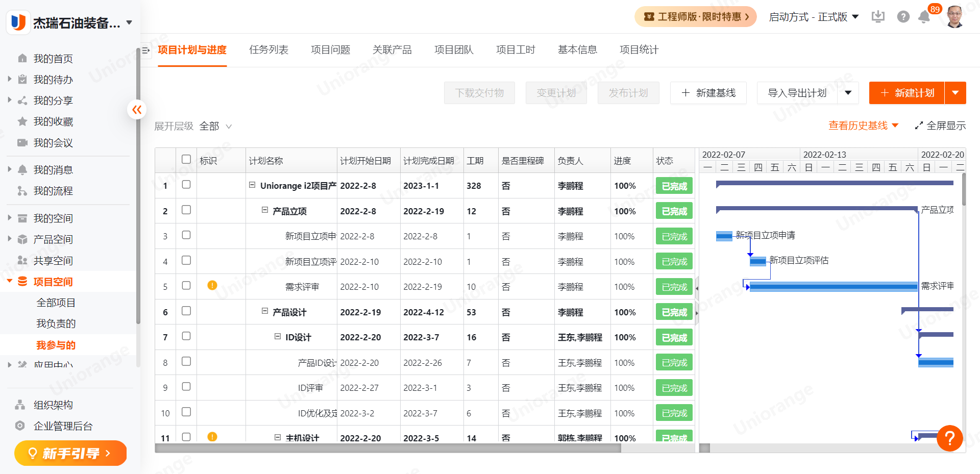
Task: Switch to the 任务列表 tab
Action: pyautogui.click(x=268, y=50)
